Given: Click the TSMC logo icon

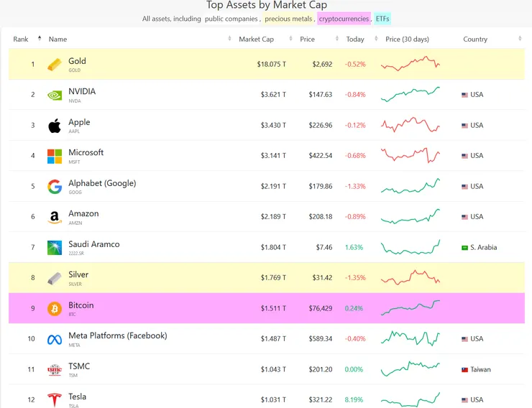Looking at the screenshot, I should (55, 370).
